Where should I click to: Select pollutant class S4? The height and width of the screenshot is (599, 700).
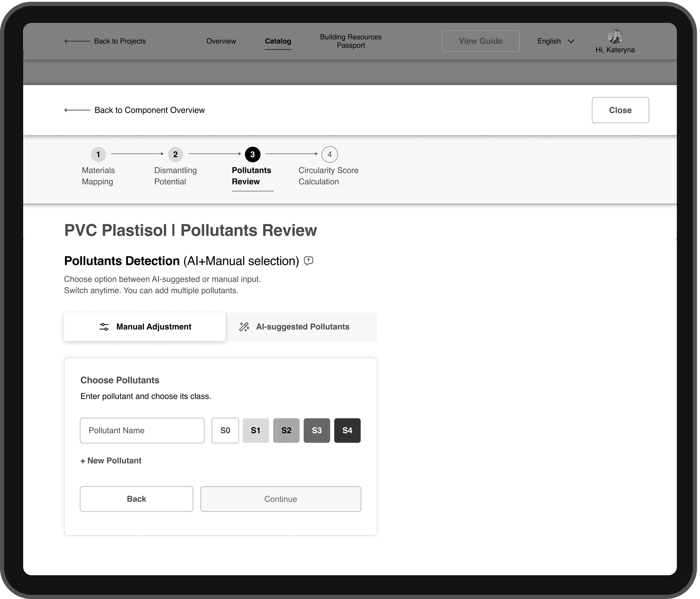347,431
